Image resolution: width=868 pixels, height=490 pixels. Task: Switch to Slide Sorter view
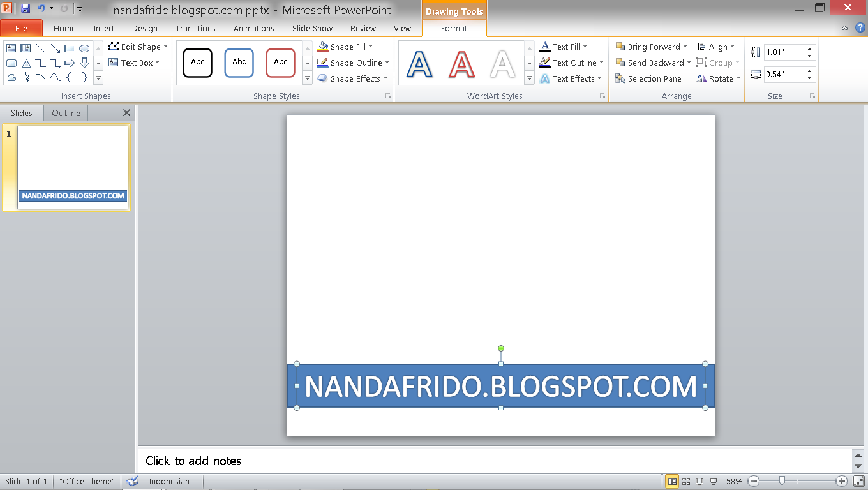[686, 481]
